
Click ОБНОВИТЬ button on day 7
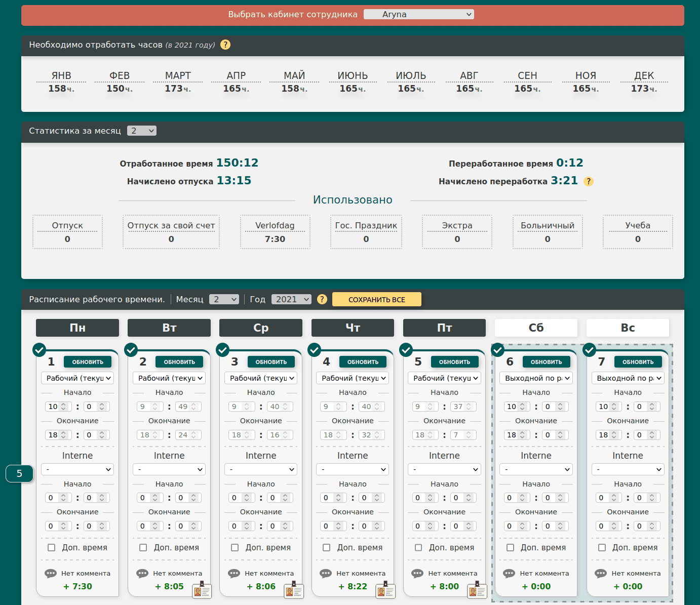(638, 362)
